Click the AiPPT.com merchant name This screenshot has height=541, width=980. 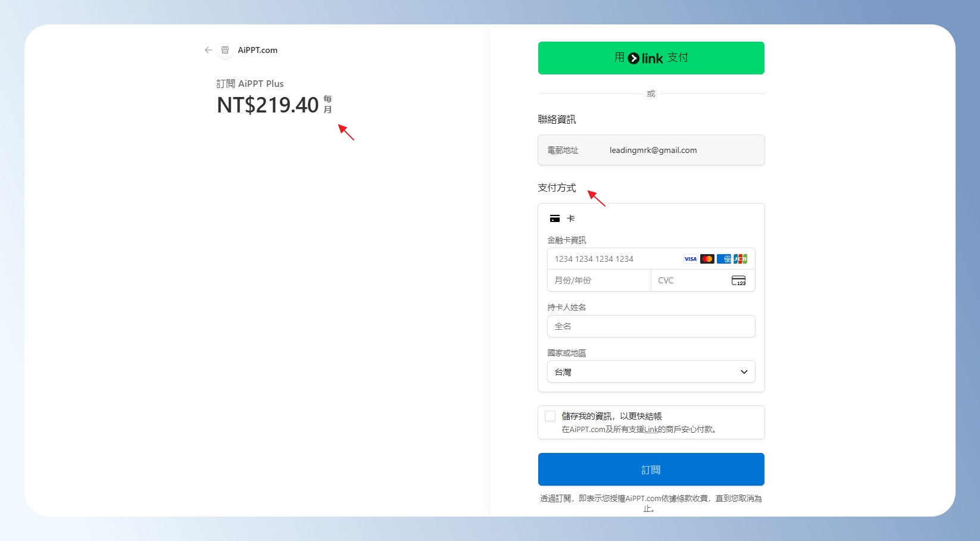[x=258, y=50]
